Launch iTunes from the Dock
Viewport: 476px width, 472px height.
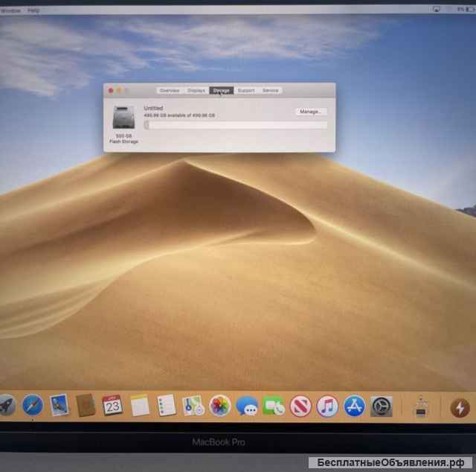(x=327, y=406)
